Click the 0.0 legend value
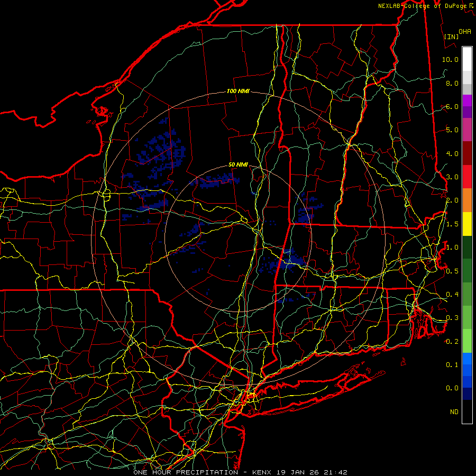Screen dimensions: 476x476 click(452, 388)
